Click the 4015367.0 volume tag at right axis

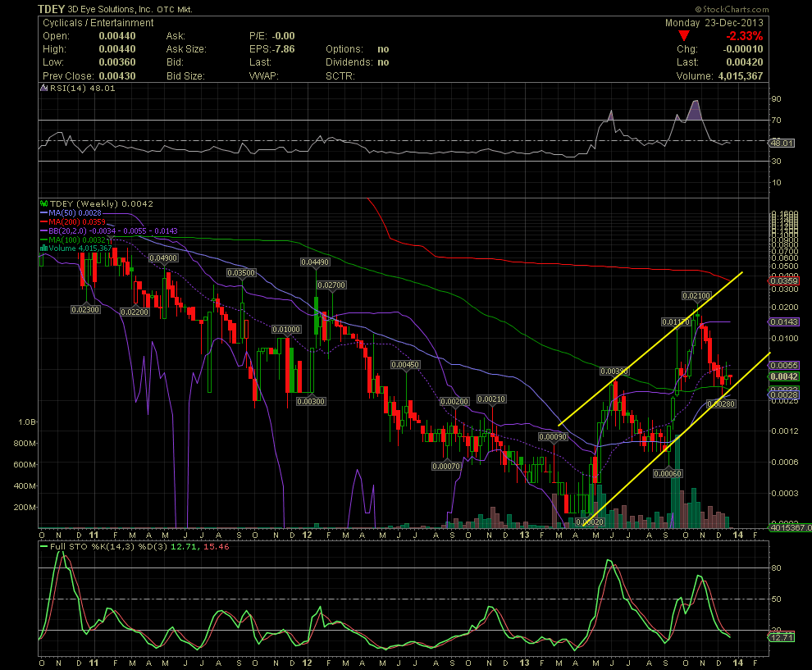click(x=791, y=527)
